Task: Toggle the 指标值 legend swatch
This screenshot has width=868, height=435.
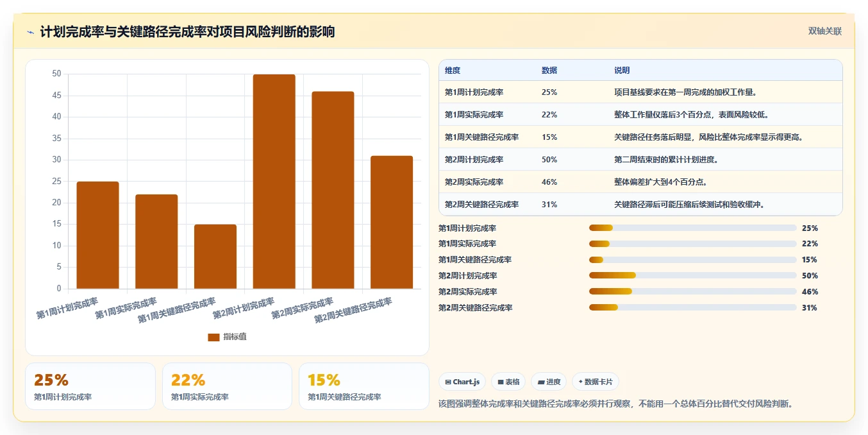Action: [213, 337]
